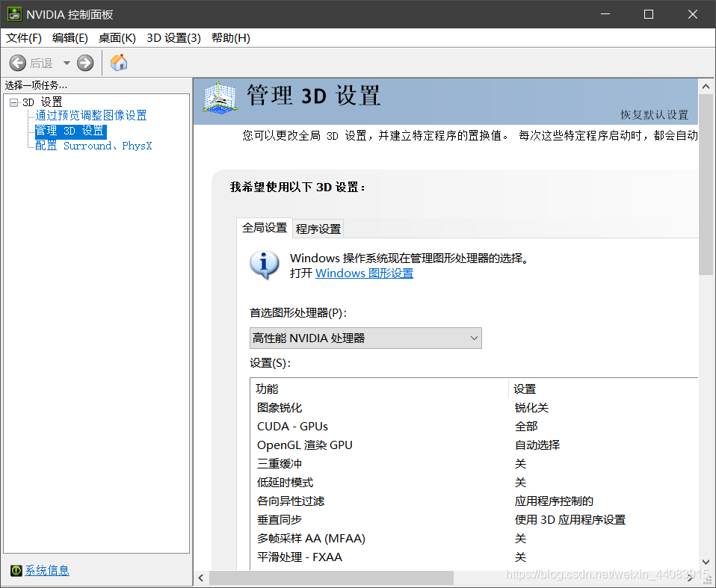Click 恢复默认设置 to restore defaults

pos(654,115)
